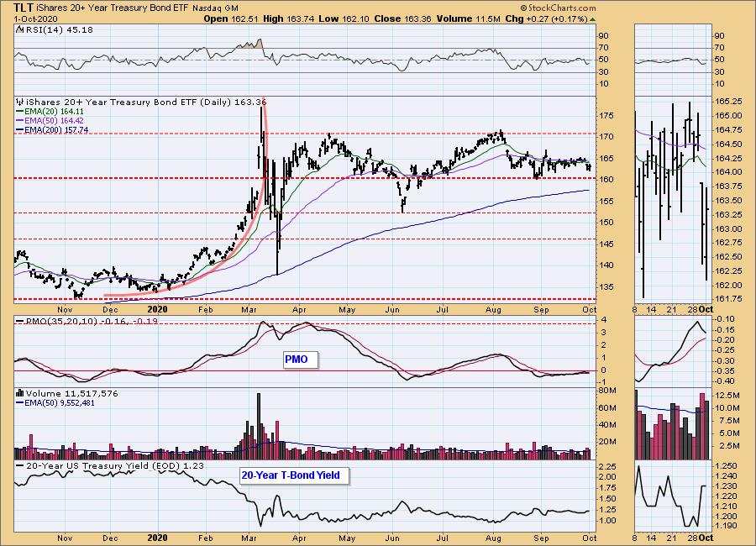Screen dimensions: 756x546
Task: Click the 1.250 label in the zoom yield panel
Action: (x=726, y=466)
